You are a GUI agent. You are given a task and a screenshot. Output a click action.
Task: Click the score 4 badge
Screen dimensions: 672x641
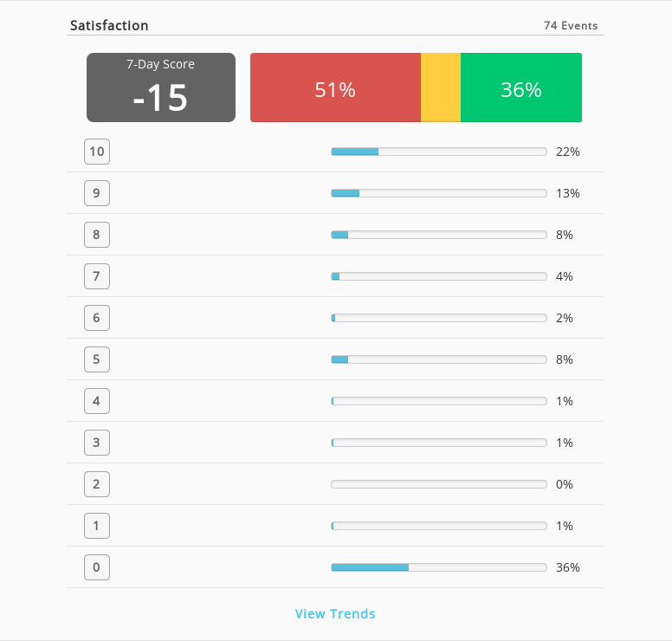pyautogui.click(x=97, y=401)
